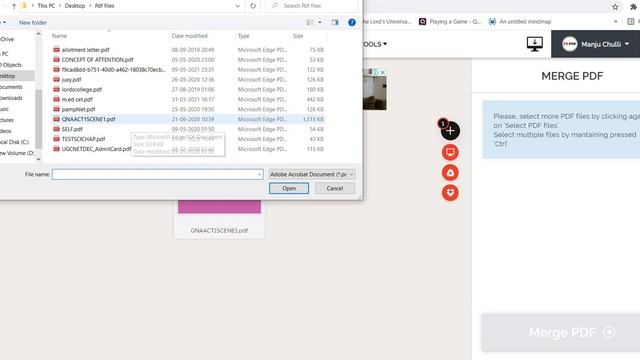Click Desktop in the address breadcrumb
The height and width of the screenshot is (360, 640).
[x=75, y=6]
